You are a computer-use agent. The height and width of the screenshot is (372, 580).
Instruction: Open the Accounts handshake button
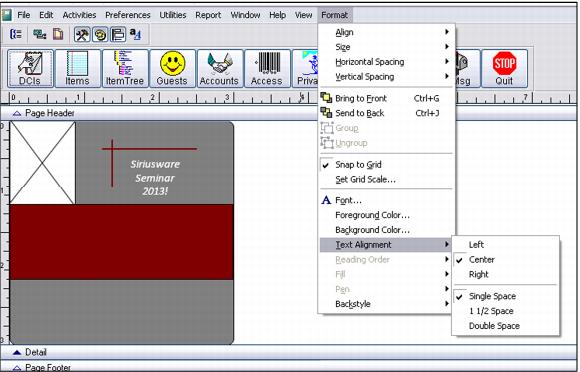click(x=220, y=69)
